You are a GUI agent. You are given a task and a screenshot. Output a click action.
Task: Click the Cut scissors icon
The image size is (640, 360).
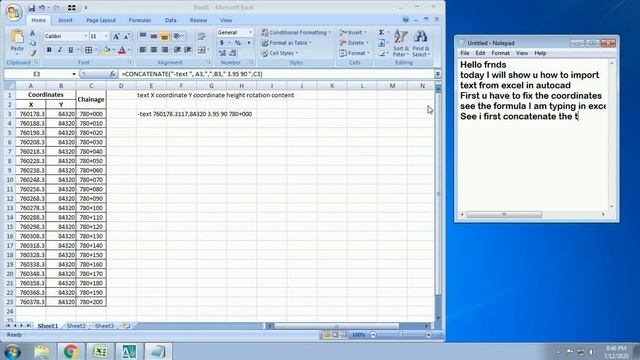33,33
